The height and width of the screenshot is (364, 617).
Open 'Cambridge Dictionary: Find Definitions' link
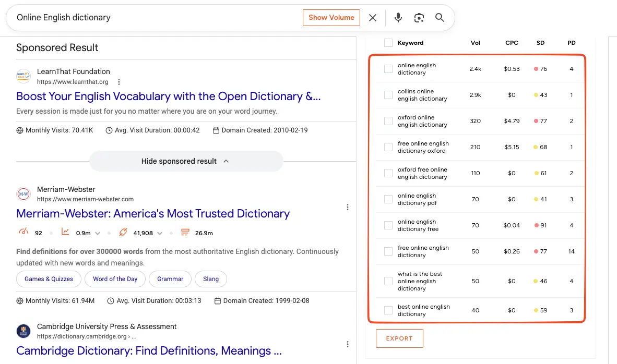click(x=149, y=350)
